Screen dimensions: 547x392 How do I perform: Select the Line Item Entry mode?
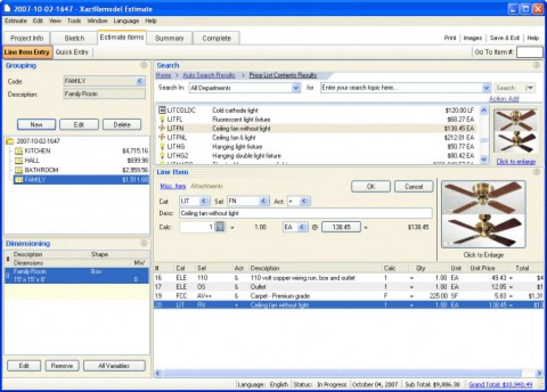coord(27,52)
